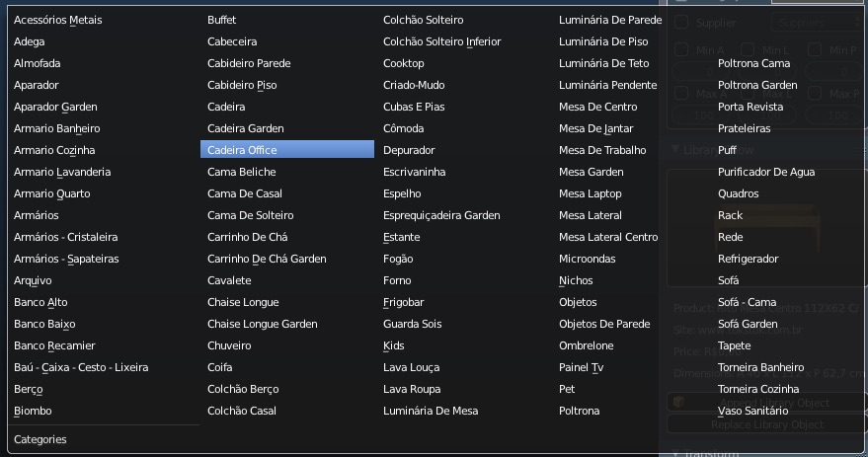Choose Colchão Solteiro Inferior

[442, 41]
